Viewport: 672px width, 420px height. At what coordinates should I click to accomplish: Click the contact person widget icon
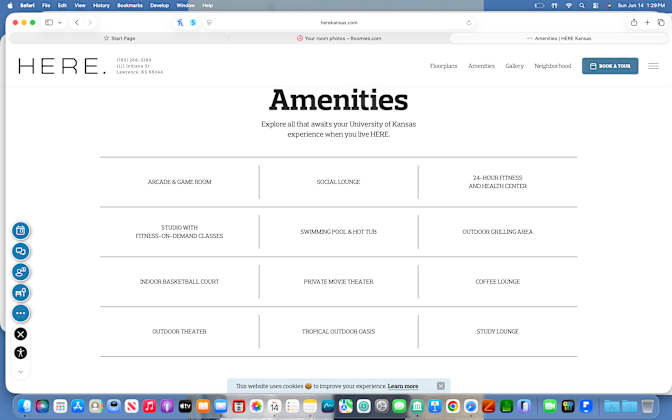[21, 272]
